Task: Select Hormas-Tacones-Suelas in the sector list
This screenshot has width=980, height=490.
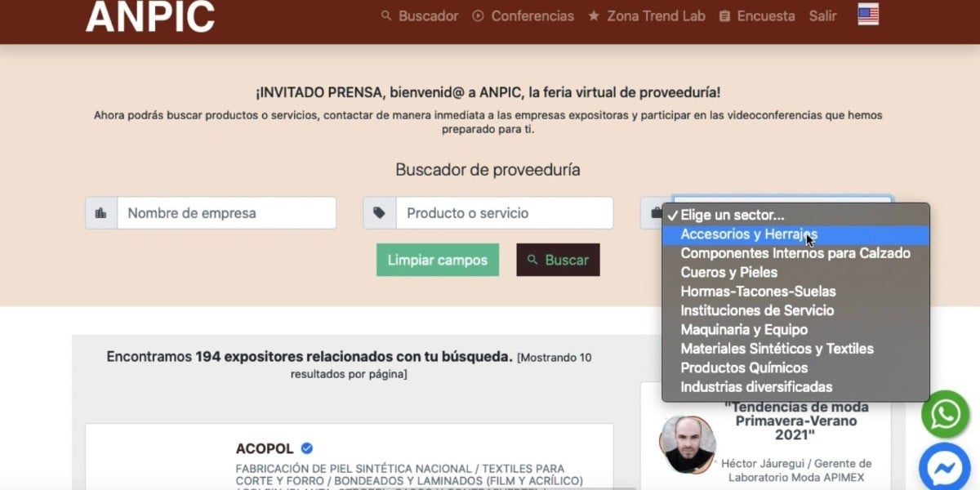Action: tap(758, 291)
